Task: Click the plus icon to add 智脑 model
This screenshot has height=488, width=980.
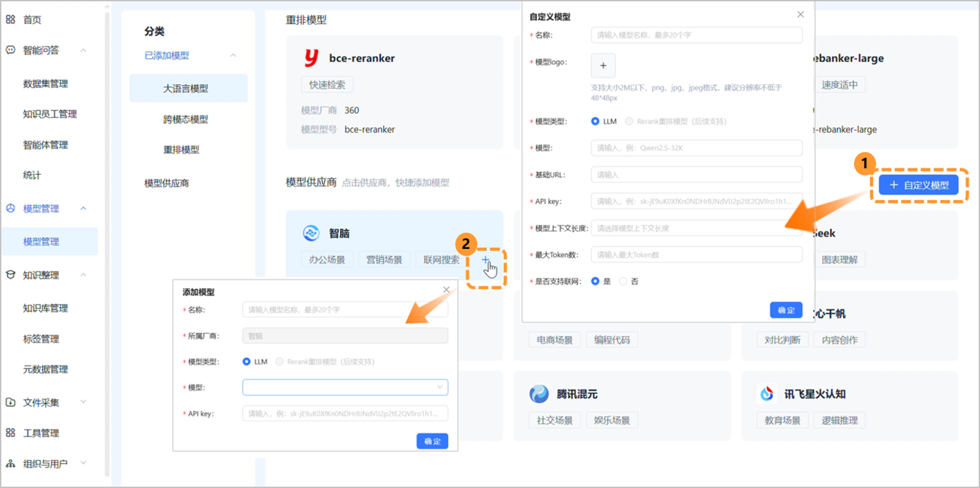Action: point(486,258)
